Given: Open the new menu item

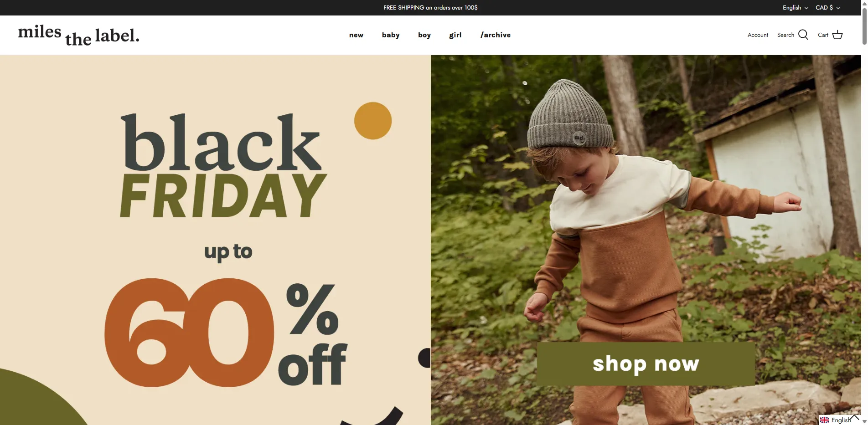Looking at the screenshot, I should [x=356, y=35].
